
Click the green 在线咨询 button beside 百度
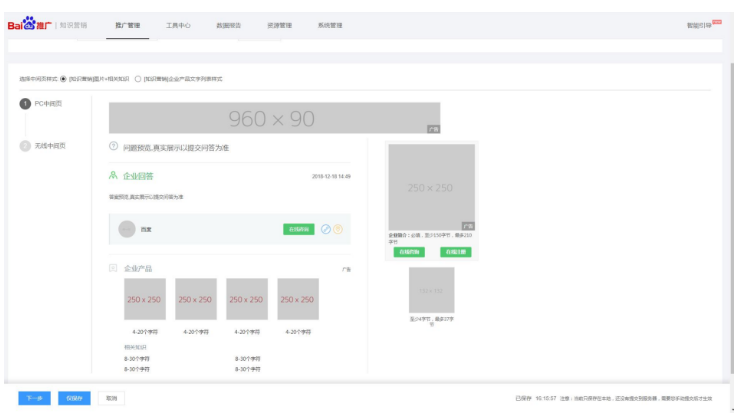point(298,229)
